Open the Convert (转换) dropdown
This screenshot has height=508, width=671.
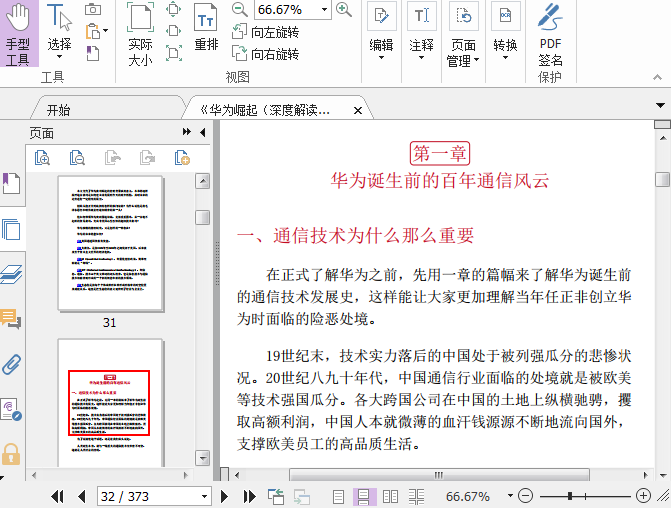(x=505, y=33)
